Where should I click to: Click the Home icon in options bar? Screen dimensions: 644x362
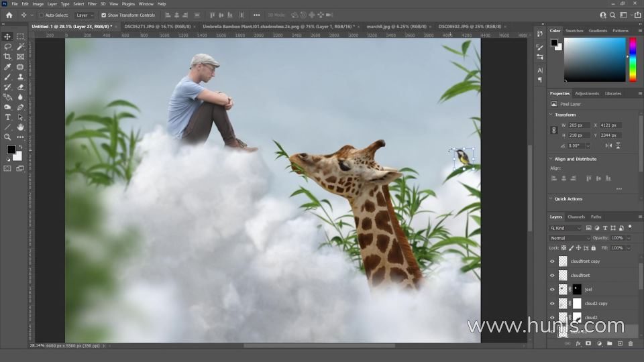[x=9, y=15]
